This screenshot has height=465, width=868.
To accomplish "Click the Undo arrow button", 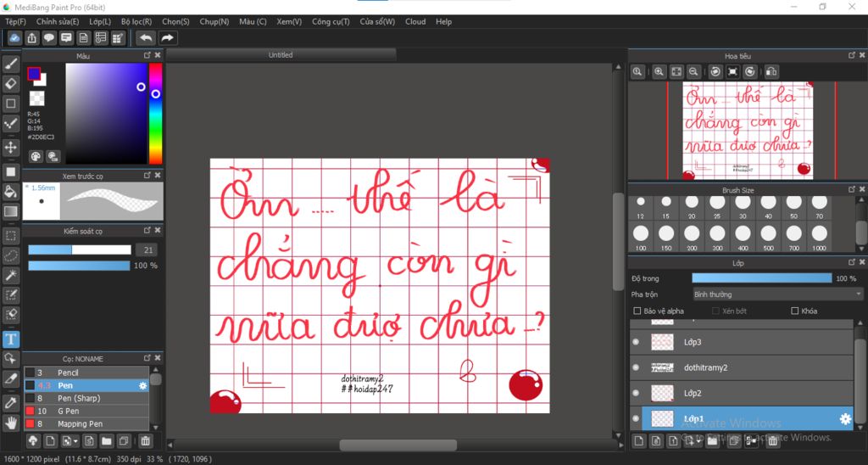I will coord(146,37).
